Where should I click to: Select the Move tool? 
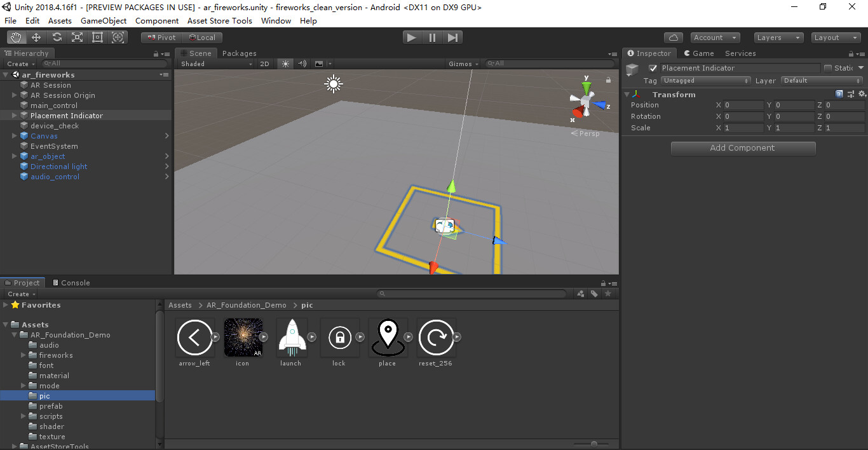(36, 37)
